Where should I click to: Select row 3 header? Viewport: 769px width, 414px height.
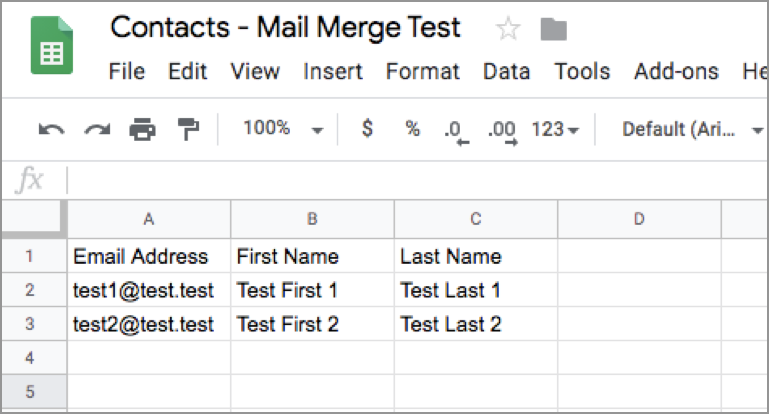pos(29,324)
